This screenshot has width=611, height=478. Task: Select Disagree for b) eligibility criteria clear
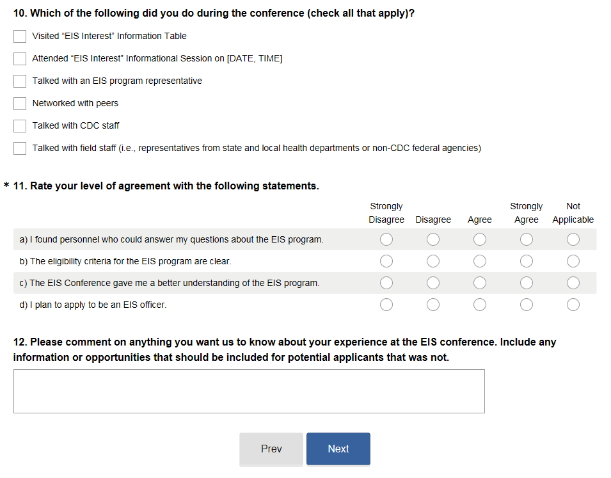(x=433, y=262)
